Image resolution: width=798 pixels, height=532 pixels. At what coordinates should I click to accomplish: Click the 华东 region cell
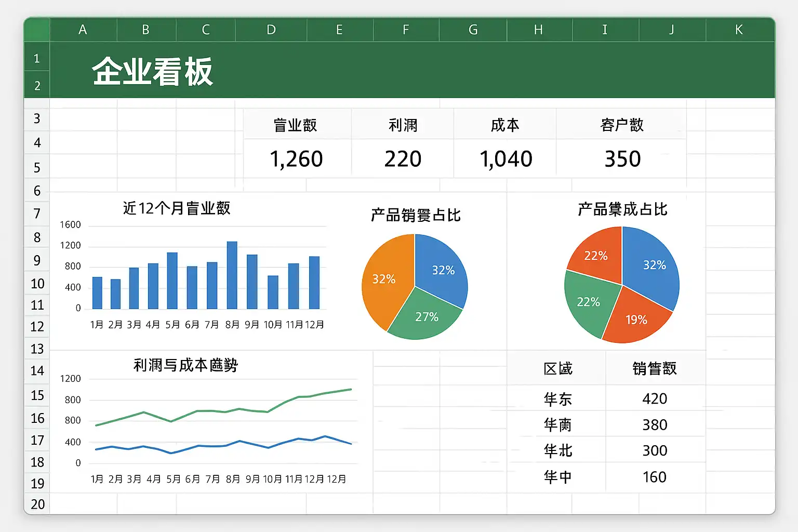(x=557, y=399)
